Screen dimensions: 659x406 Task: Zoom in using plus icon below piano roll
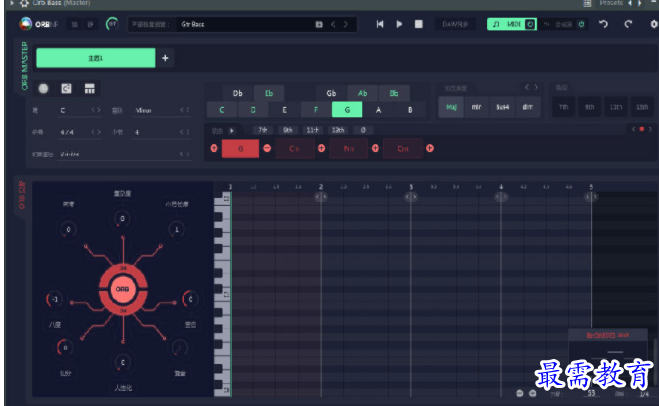pos(532,393)
